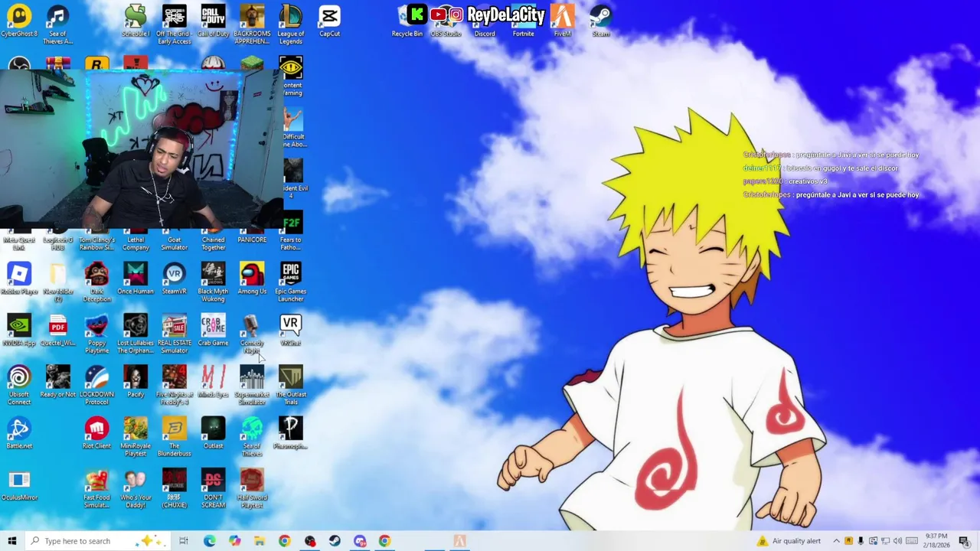The width and height of the screenshot is (980, 551).
Task: Open the LOCKDOWN Protocol shortcut
Action: point(96,384)
